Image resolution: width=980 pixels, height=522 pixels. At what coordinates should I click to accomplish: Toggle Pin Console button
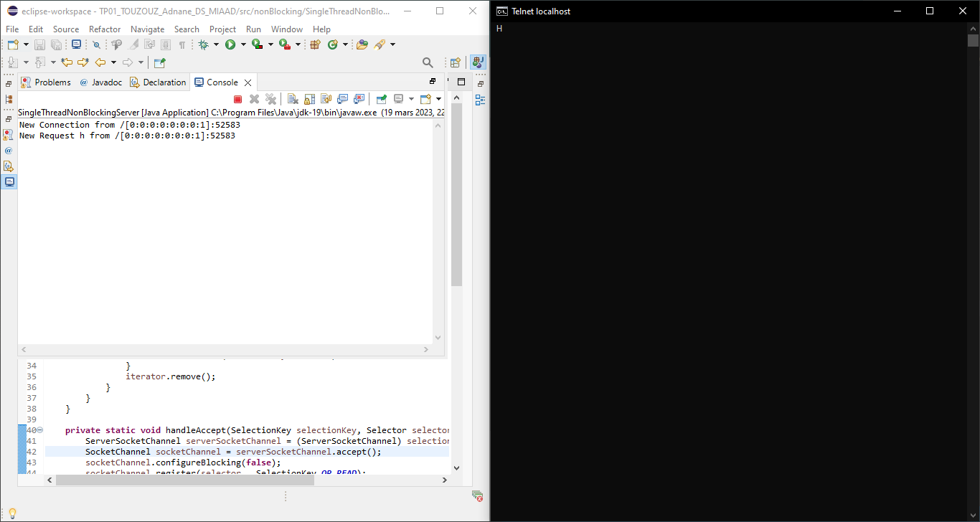(382, 99)
